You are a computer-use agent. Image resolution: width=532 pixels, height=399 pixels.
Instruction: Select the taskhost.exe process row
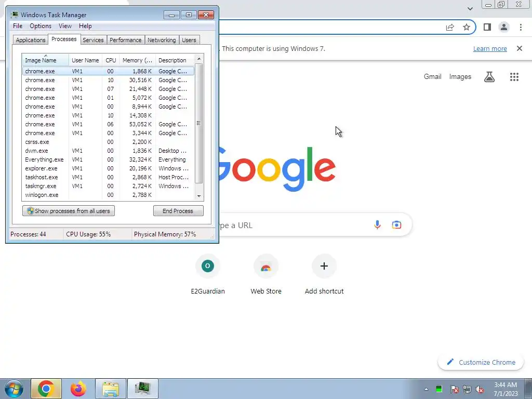(x=108, y=177)
